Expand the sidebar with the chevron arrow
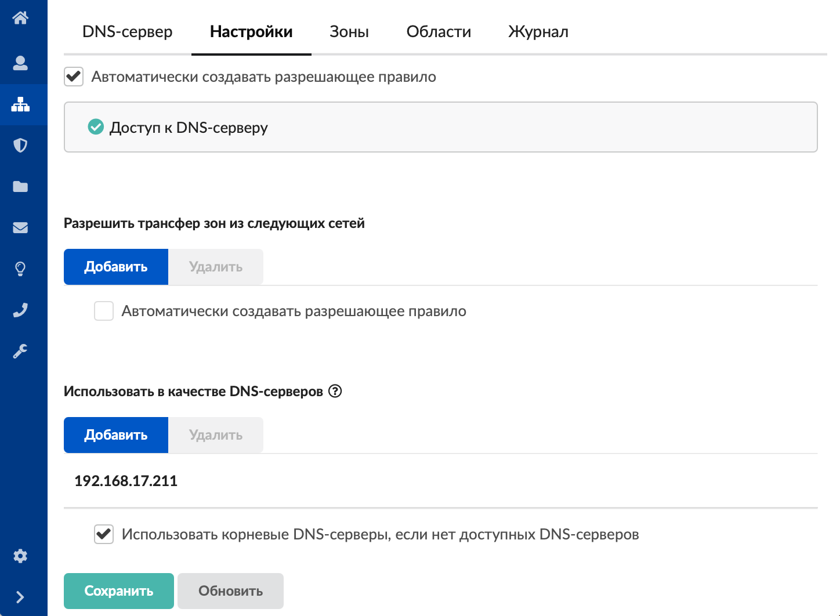Viewport: 840px width, 616px height. (20, 597)
